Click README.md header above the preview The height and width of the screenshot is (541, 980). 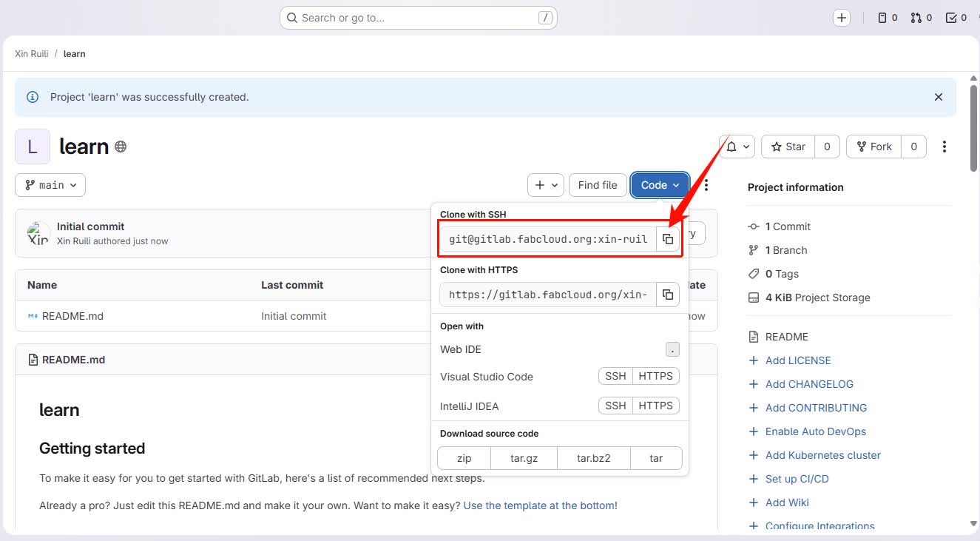[x=73, y=360]
